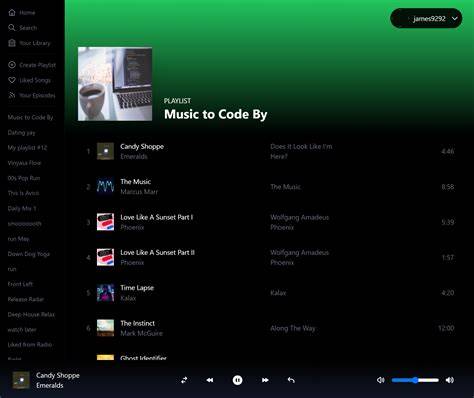Click the Home house icon in sidebar
Image resolution: width=474 pixels, height=398 pixels.
pos(12,13)
